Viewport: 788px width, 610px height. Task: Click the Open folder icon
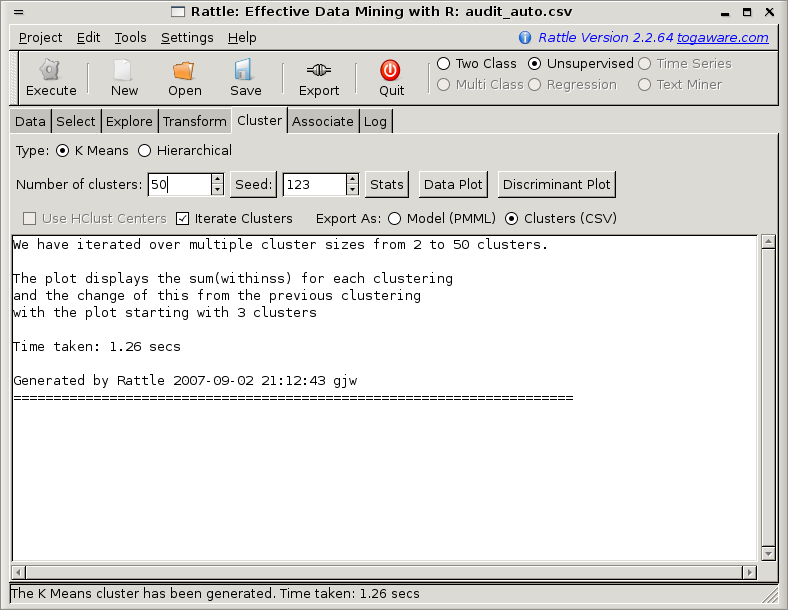click(x=184, y=70)
